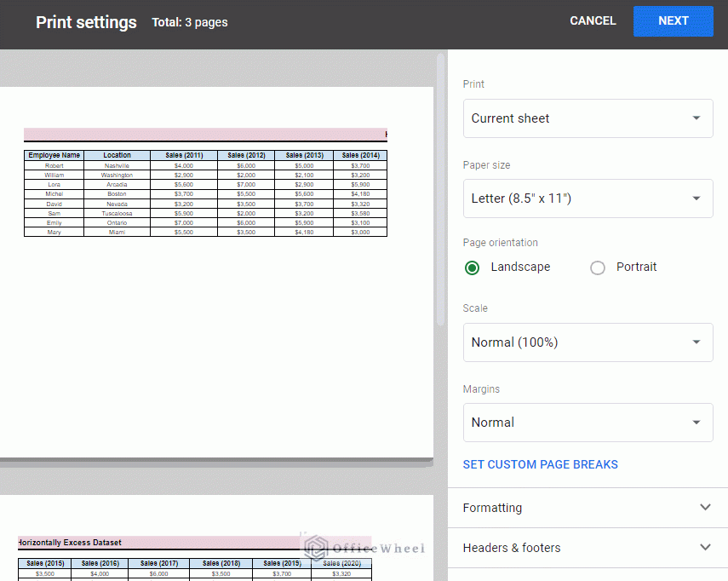Screen dimensions: 728x581
Task: Click the arrow on the Print dropdown
Action: click(696, 118)
